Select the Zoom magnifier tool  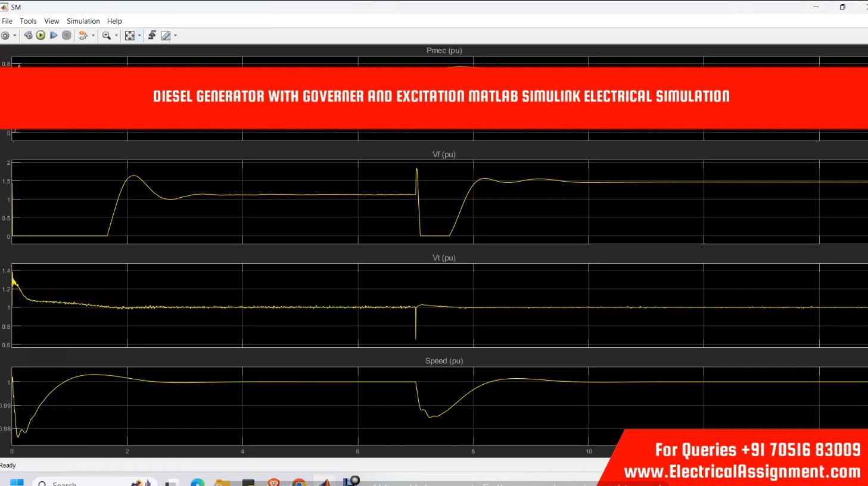click(106, 36)
